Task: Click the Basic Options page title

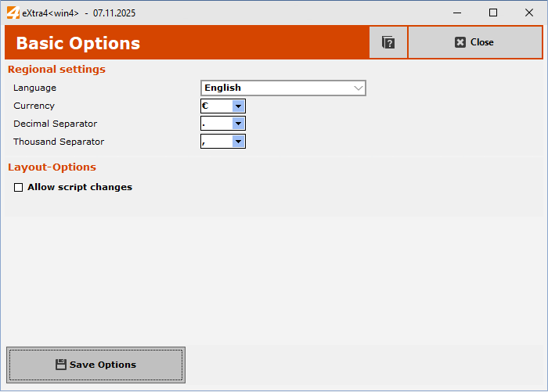Action: tap(78, 43)
